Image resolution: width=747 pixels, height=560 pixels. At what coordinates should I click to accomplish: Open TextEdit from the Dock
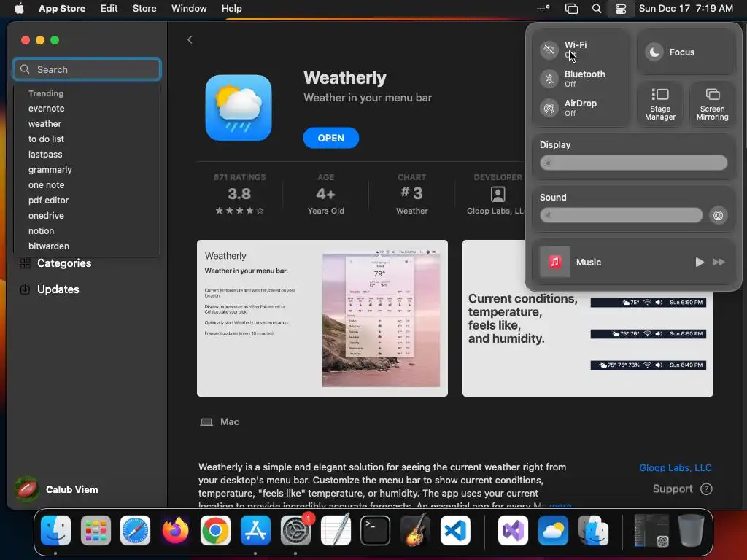[336, 531]
